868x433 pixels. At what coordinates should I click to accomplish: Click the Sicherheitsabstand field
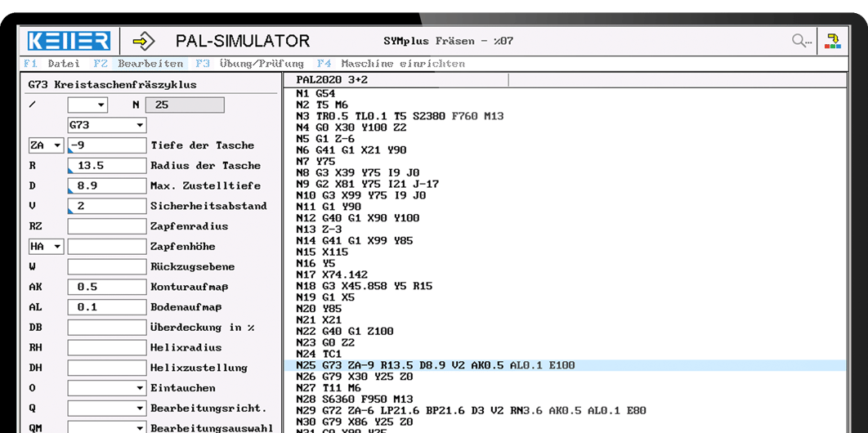tap(107, 206)
